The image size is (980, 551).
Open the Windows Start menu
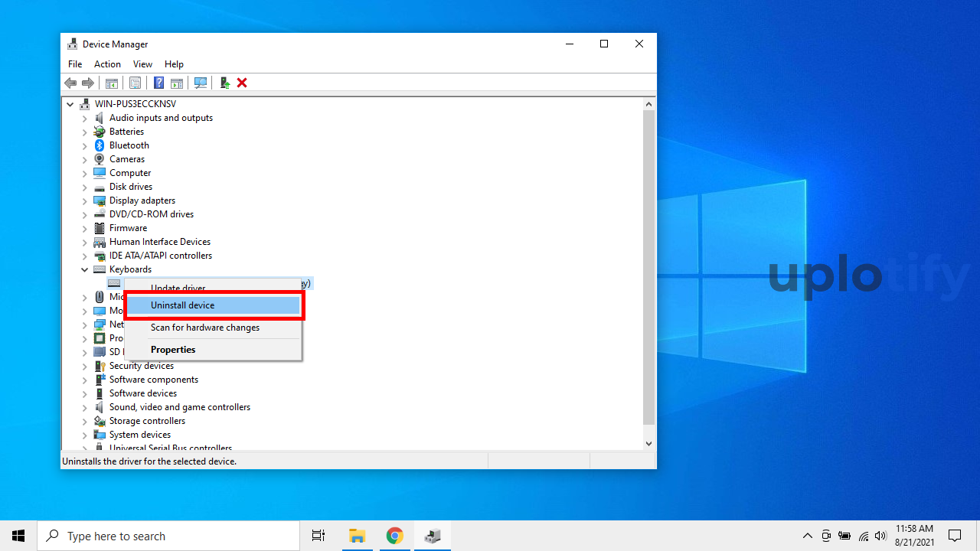tap(18, 536)
